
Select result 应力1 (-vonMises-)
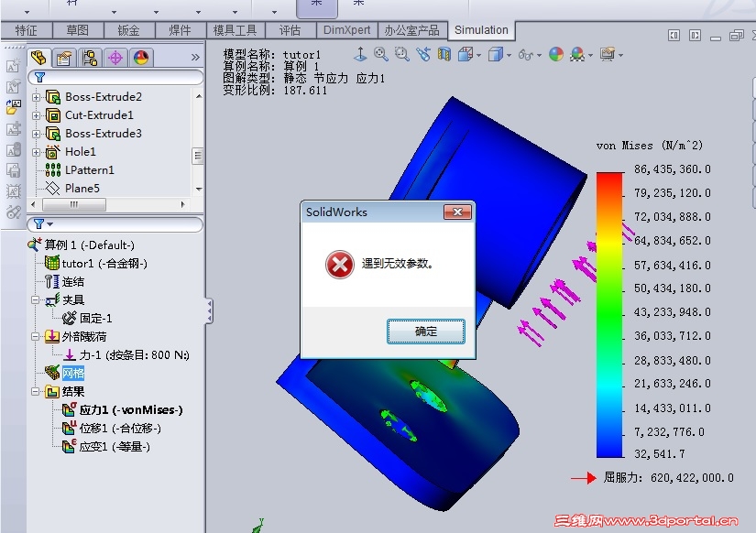coord(131,410)
